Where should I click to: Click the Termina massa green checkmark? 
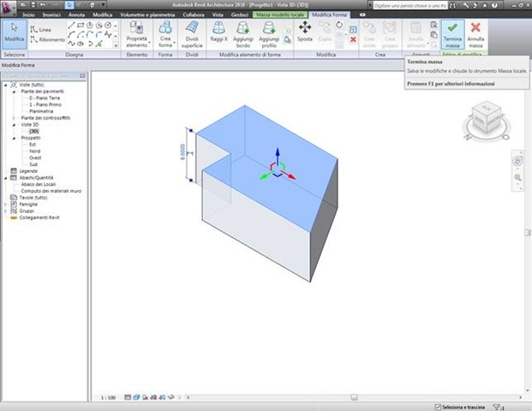pos(452,34)
